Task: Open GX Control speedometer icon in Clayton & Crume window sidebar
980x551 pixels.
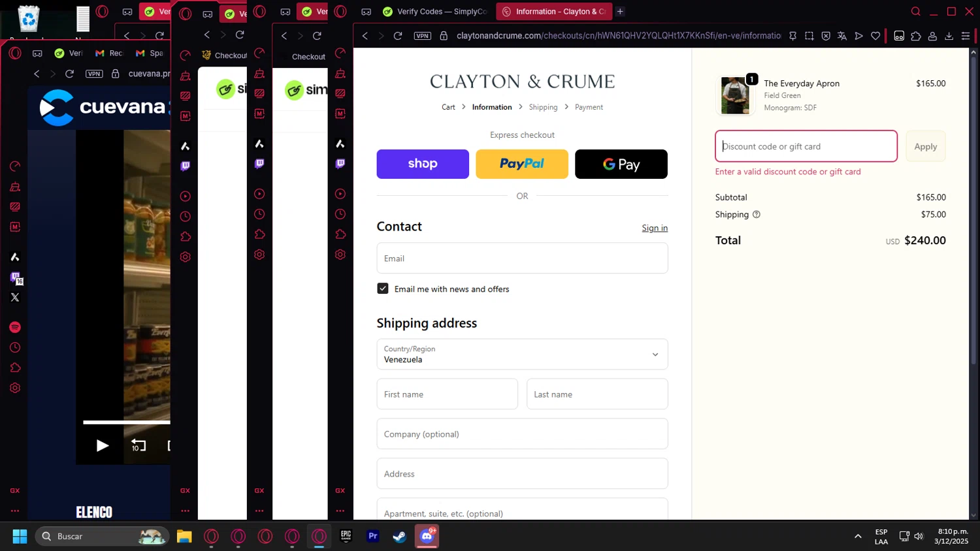Action: (x=340, y=53)
